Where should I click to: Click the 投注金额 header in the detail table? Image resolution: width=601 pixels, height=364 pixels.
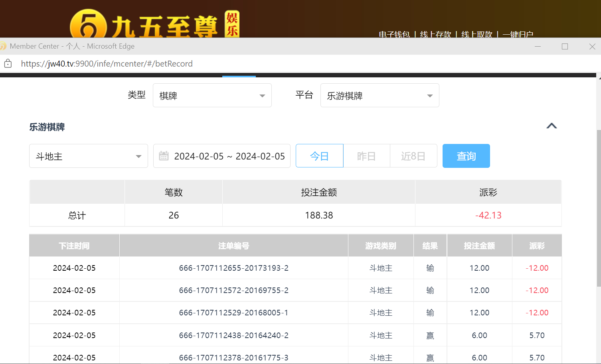[x=479, y=246]
